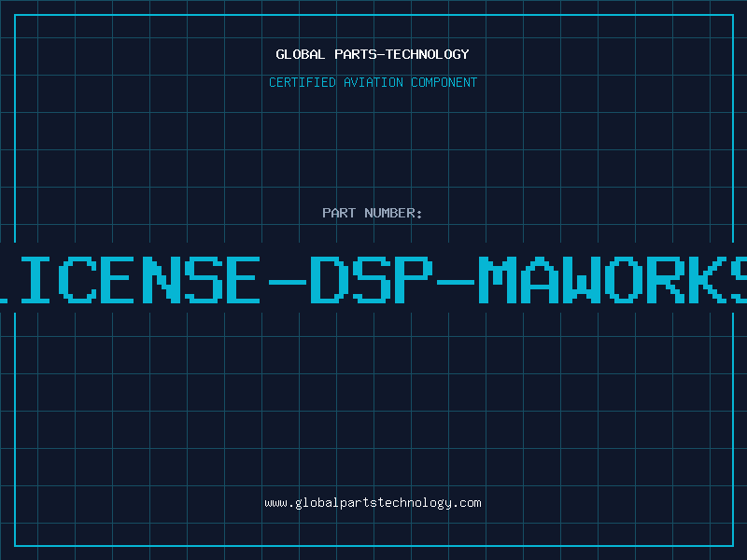This screenshot has width=747, height=560.
Task: Click the .com ending of the website address
Action: click(467, 503)
